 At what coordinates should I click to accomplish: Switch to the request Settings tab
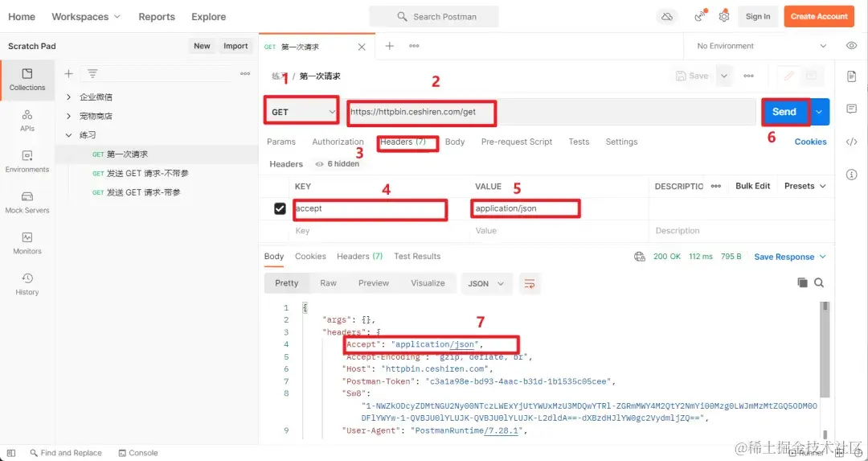(621, 142)
